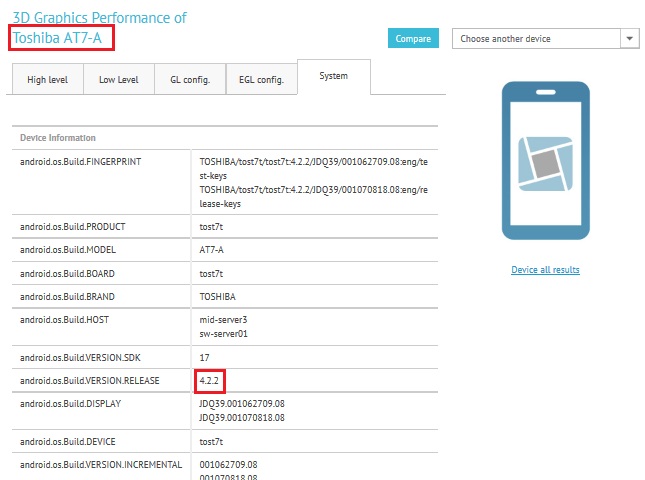Click the android.os.Build.FINGERPRINT row label
Image resolution: width=645 pixels, height=480 pixels.
pos(81,162)
